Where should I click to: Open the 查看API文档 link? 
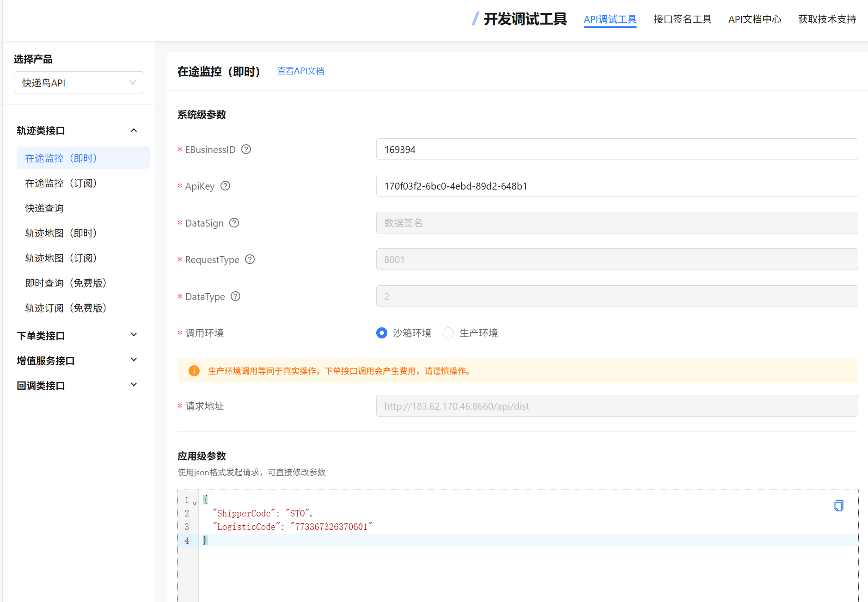point(300,71)
